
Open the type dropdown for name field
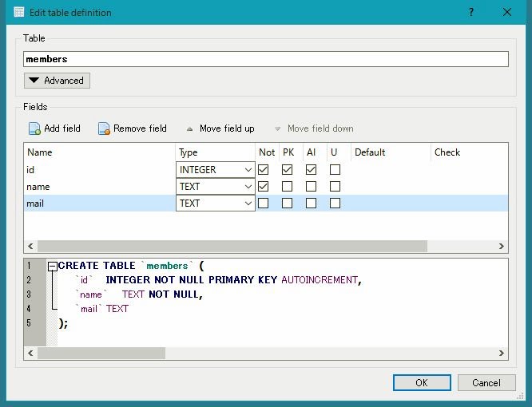(x=247, y=187)
